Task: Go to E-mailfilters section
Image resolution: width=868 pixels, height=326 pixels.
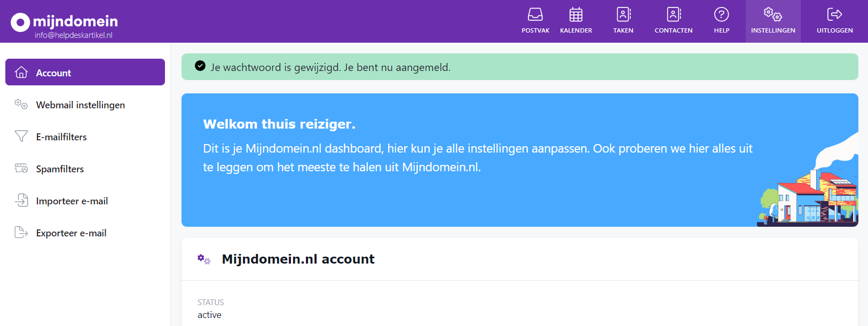Action: coord(61,137)
